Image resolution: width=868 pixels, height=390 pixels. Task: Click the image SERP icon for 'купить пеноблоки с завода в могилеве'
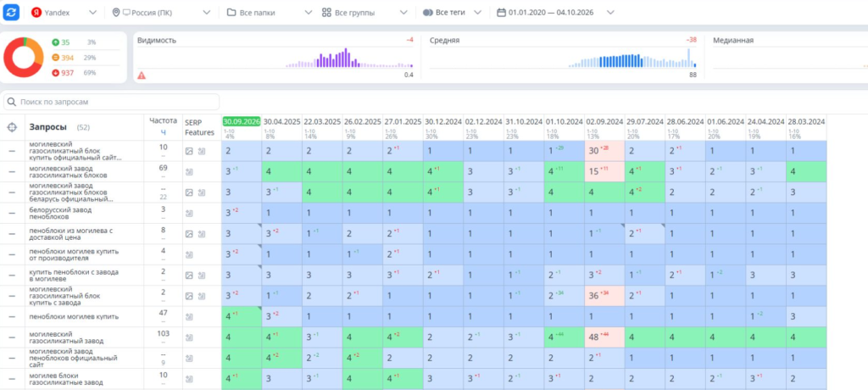[189, 276]
